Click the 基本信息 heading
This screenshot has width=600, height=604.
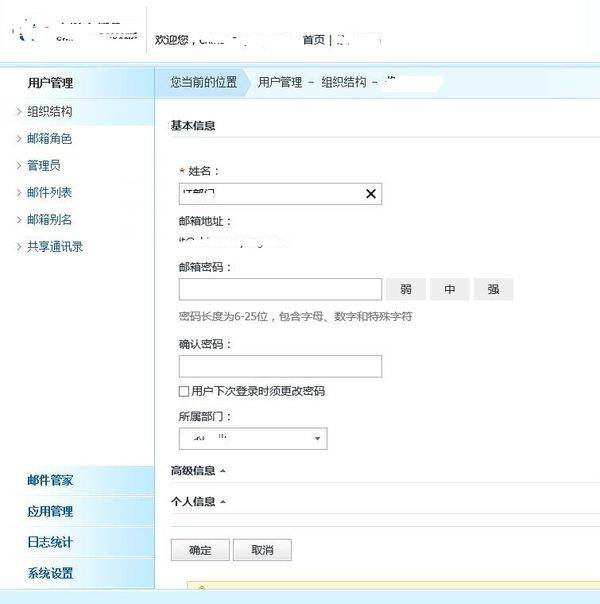(193, 126)
